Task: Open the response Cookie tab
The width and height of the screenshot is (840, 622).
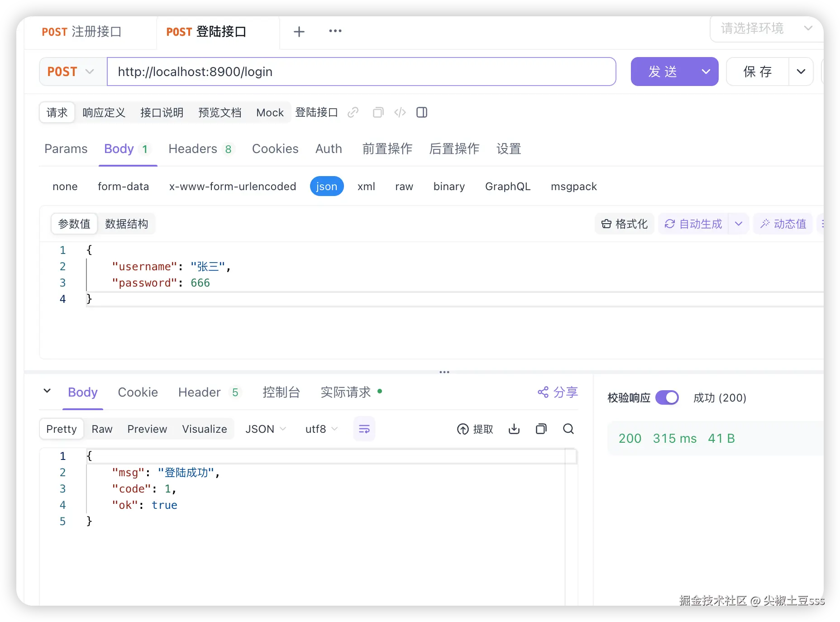Action: (x=138, y=392)
